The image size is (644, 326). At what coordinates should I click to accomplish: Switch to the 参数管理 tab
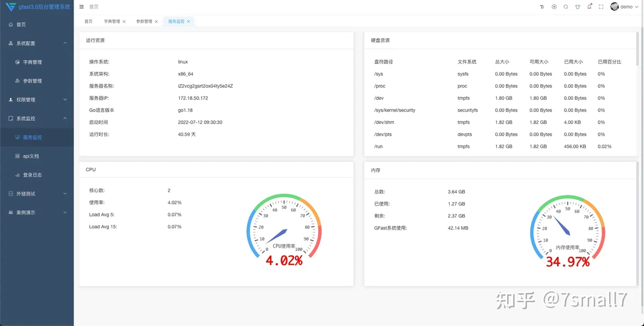point(144,21)
